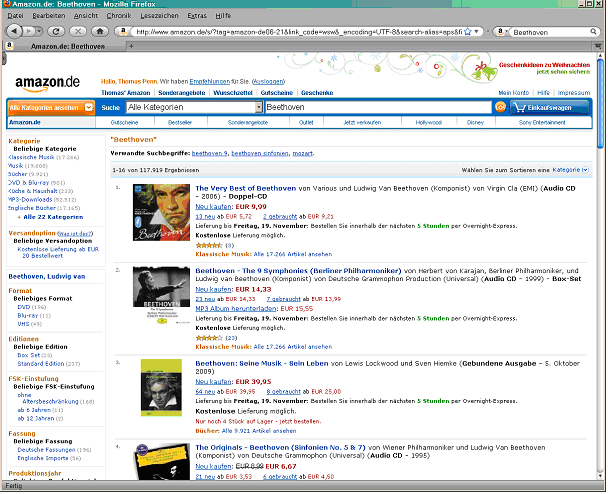Open the Chronik menu

[x=119, y=16]
